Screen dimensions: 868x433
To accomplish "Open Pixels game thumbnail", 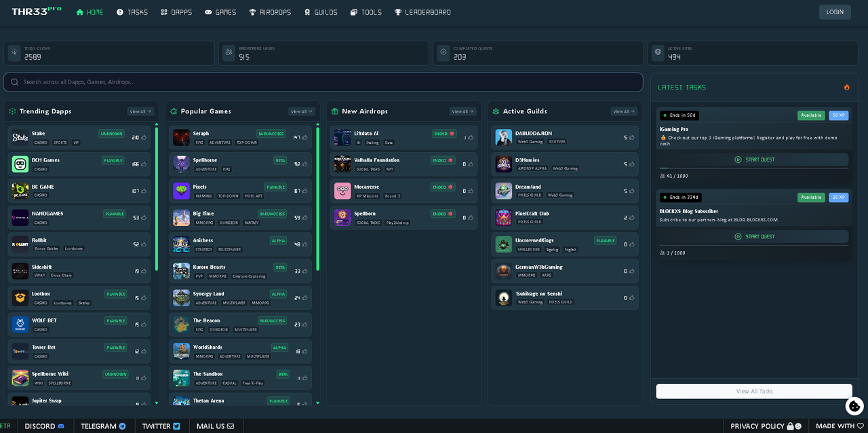I will pyautogui.click(x=182, y=191).
